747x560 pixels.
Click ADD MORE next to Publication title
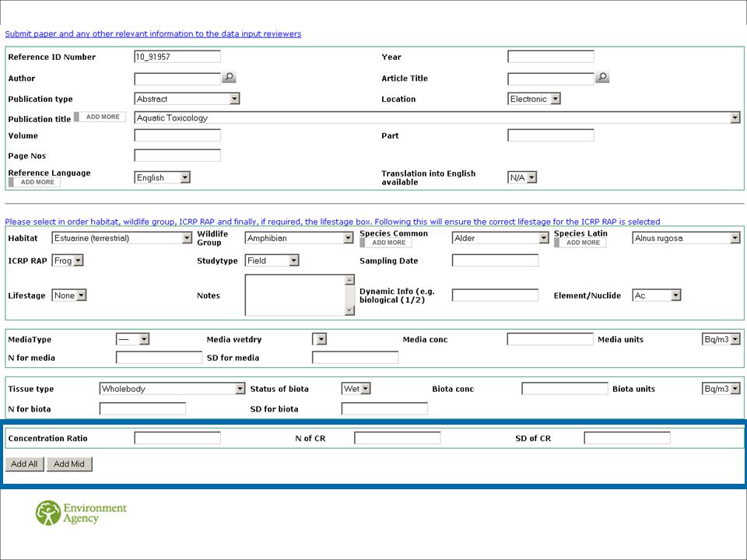[100, 117]
